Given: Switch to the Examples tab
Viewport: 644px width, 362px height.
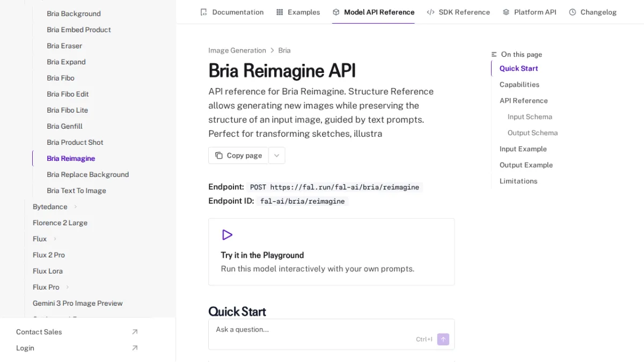Looking at the screenshot, I should (298, 12).
